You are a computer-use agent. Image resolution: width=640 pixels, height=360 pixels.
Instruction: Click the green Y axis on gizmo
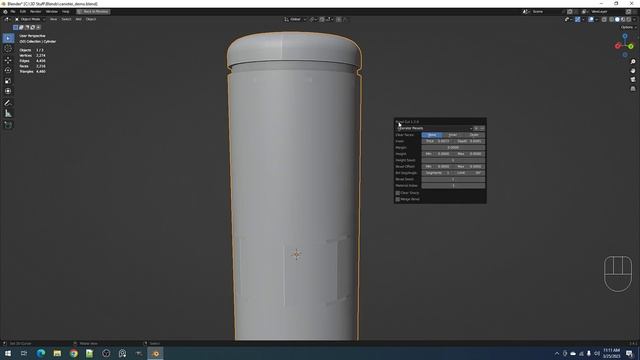point(631,47)
